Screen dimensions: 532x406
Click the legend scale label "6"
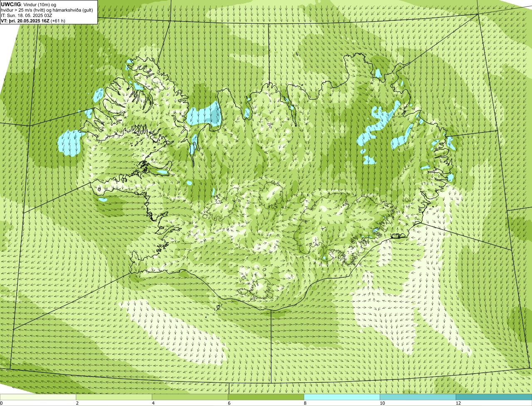pos(229,403)
